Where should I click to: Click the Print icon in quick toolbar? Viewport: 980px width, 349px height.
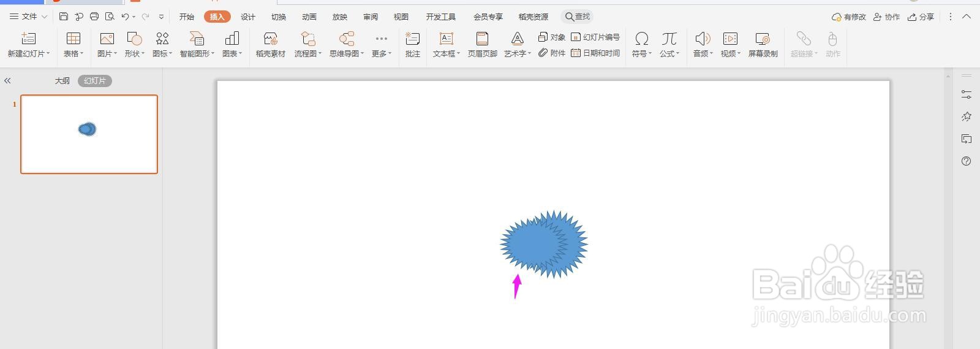94,17
